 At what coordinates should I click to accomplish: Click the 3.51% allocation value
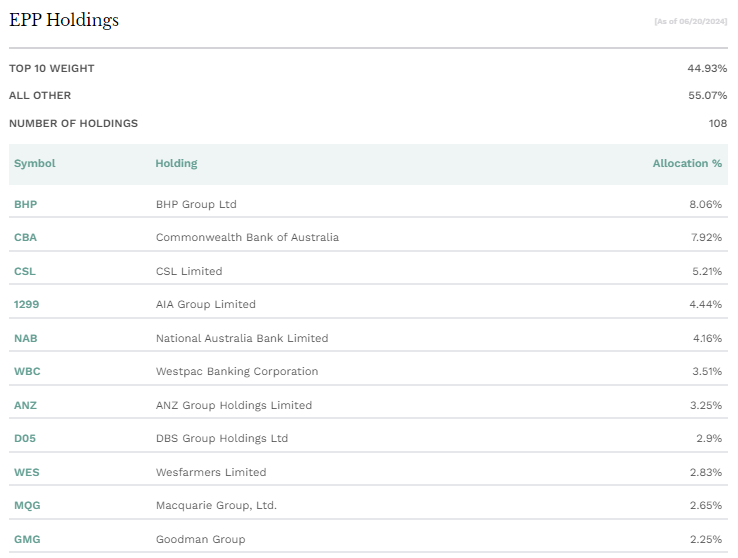(707, 371)
